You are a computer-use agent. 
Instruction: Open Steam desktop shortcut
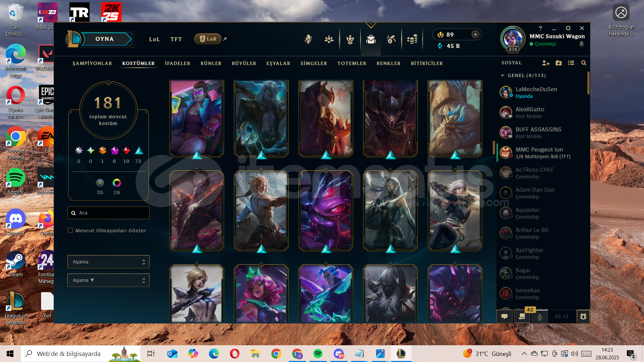pyautogui.click(x=15, y=264)
